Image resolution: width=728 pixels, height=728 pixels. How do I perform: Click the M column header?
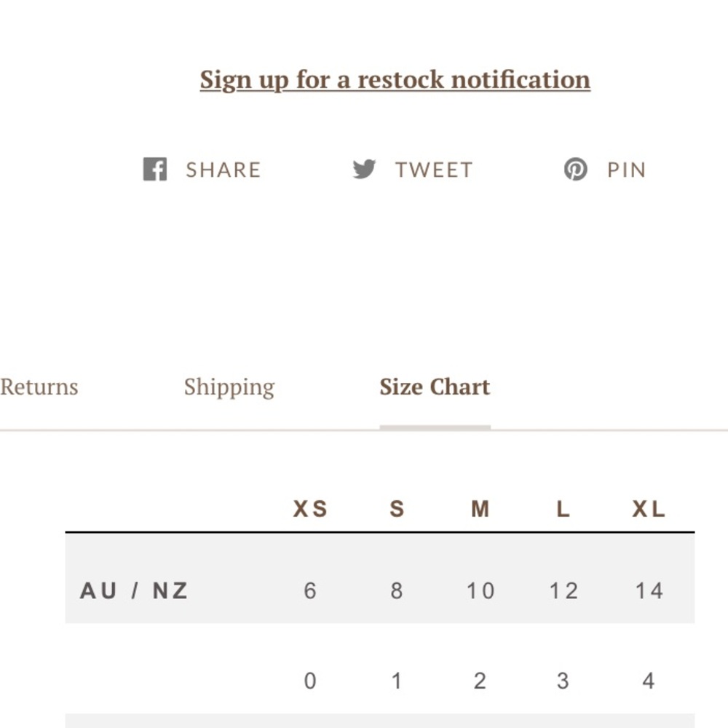pyautogui.click(x=480, y=509)
